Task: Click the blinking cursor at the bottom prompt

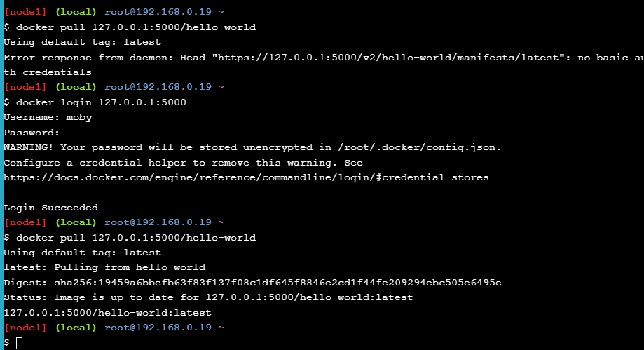Action: point(19,343)
